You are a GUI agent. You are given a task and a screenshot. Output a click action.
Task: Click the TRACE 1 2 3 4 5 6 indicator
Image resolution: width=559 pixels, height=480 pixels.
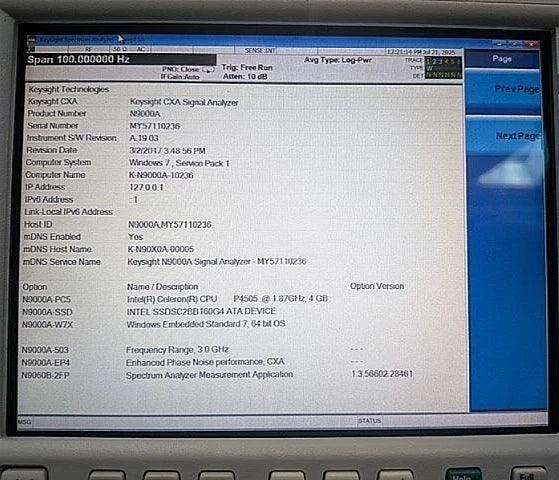pos(433,61)
